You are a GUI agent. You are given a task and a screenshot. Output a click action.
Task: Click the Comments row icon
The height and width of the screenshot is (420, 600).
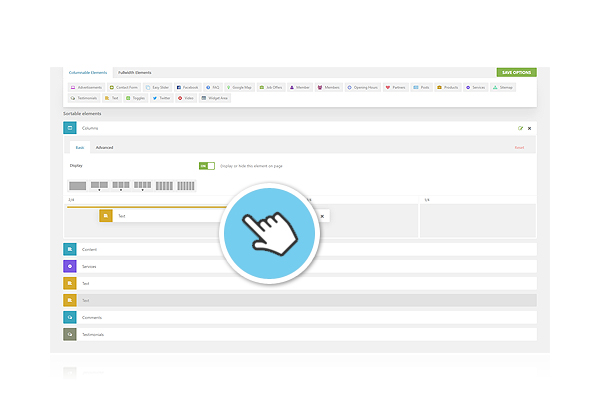click(70, 317)
